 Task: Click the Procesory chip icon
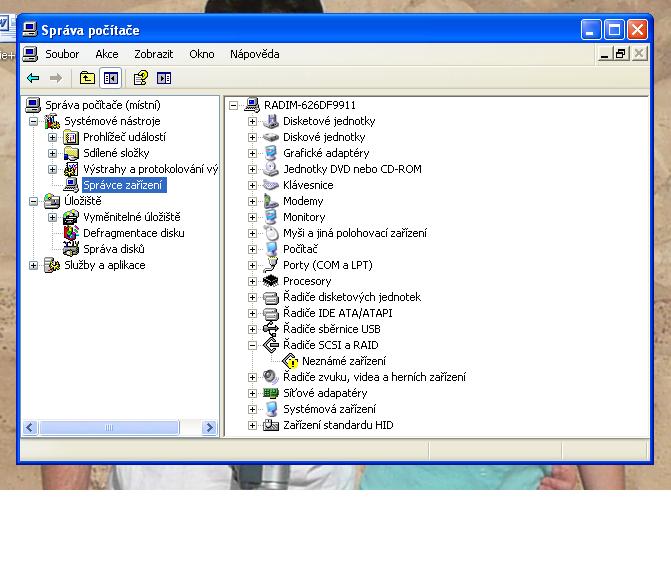click(271, 281)
